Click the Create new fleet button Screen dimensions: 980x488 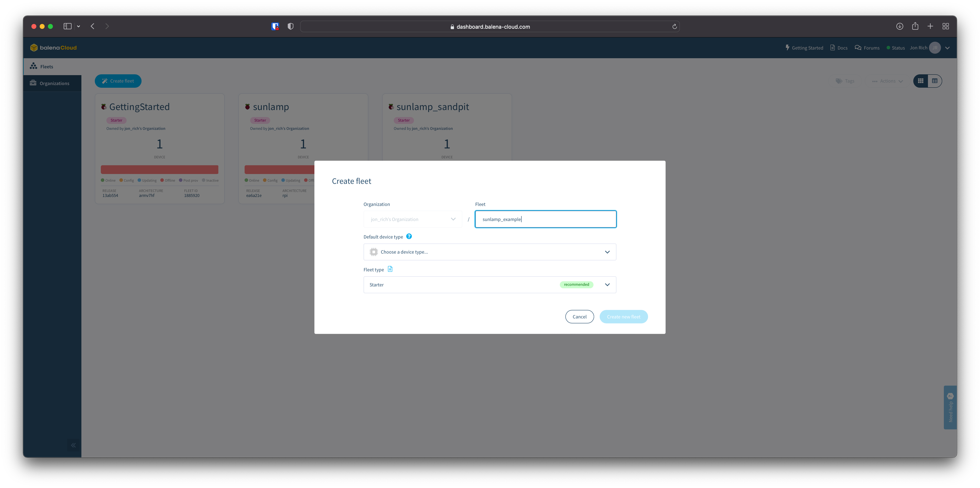click(x=623, y=317)
